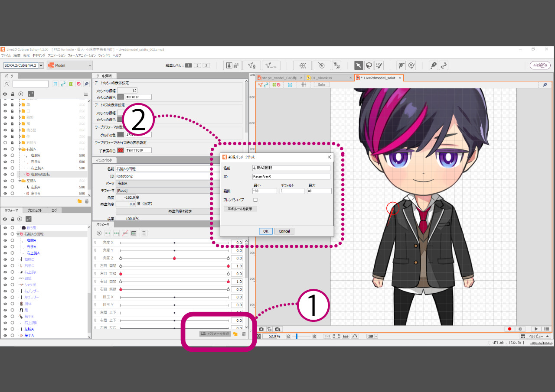Viewport: 555px width, 392px height.
Task: Click the 子要素の色 red swatch
Action: 121,150
